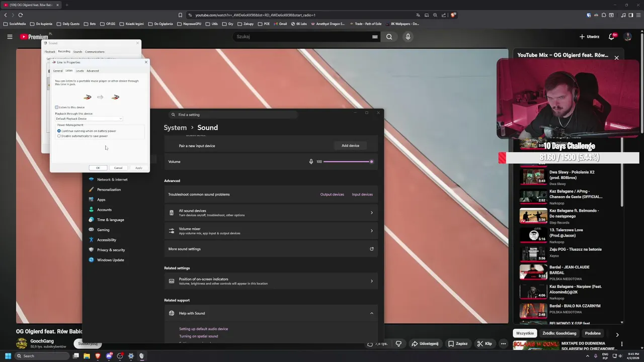Open the Utwórz create menu

(589, 37)
